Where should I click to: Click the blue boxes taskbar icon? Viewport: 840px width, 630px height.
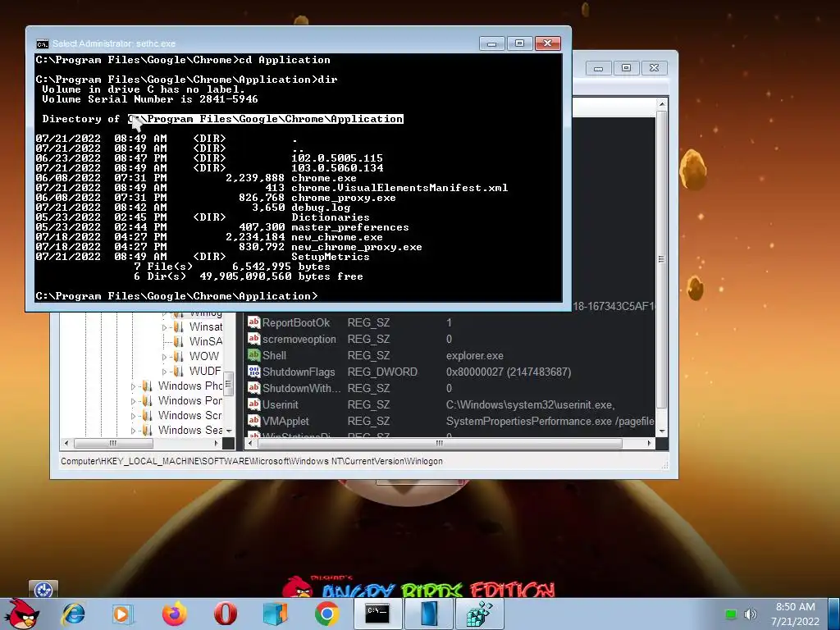click(x=276, y=614)
